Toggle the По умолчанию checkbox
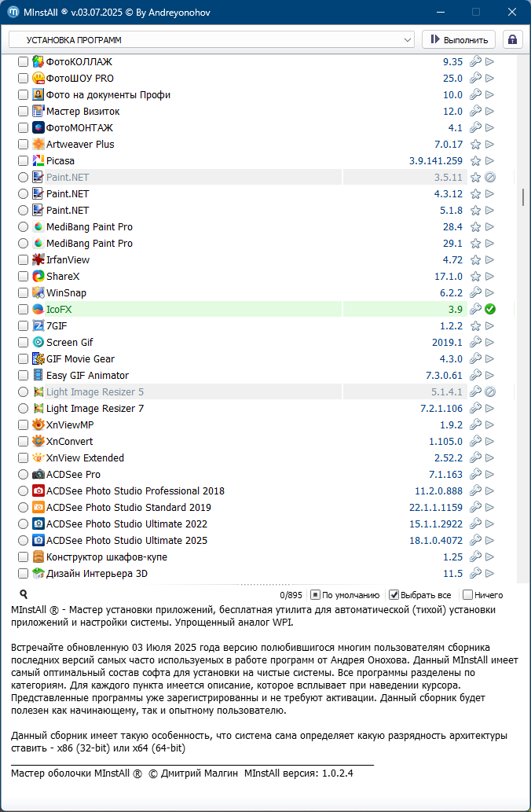The image size is (531, 812). (315, 595)
